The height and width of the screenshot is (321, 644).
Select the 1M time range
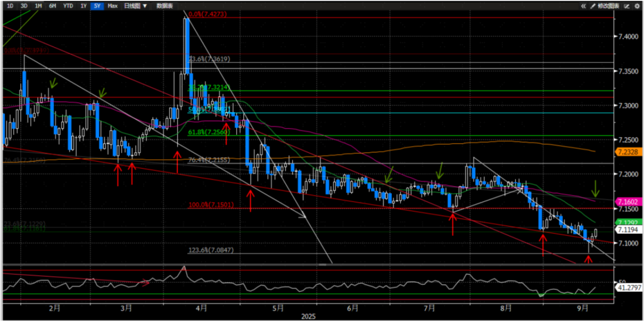(38, 6)
